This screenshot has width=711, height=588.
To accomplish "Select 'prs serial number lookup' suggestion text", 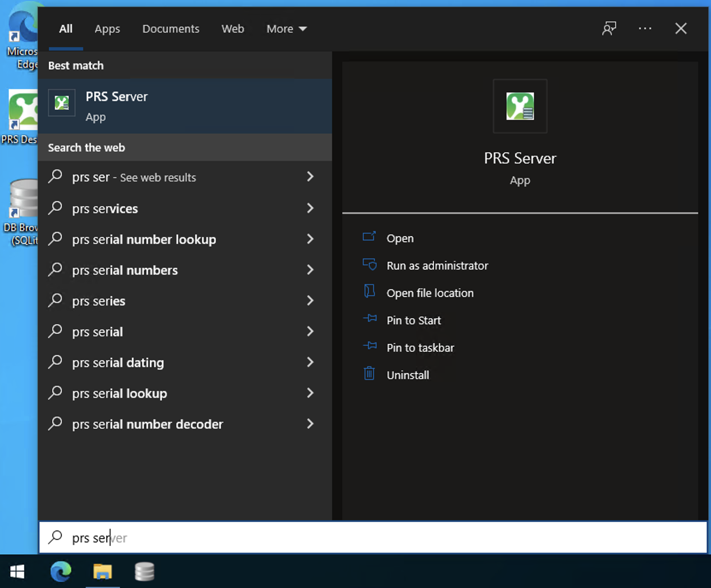I will (x=144, y=239).
